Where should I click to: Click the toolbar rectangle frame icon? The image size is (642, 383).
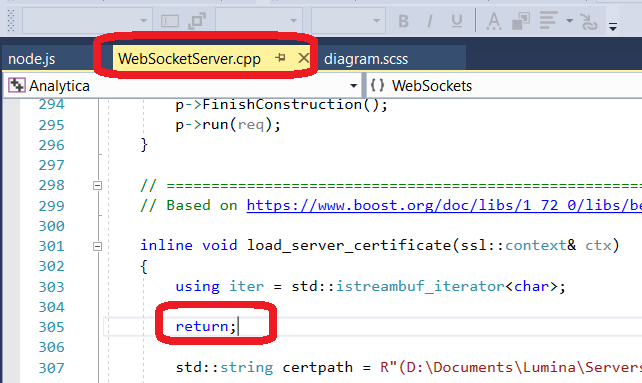pos(170,21)
